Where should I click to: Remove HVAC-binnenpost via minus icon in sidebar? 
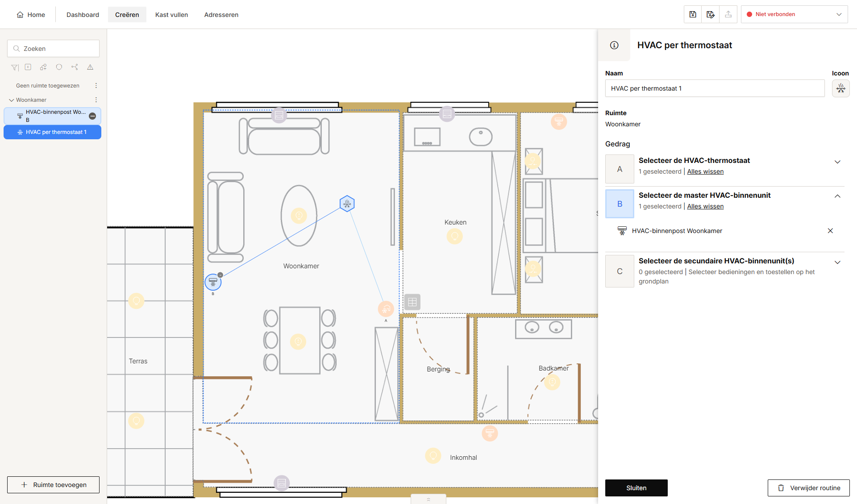92,116
